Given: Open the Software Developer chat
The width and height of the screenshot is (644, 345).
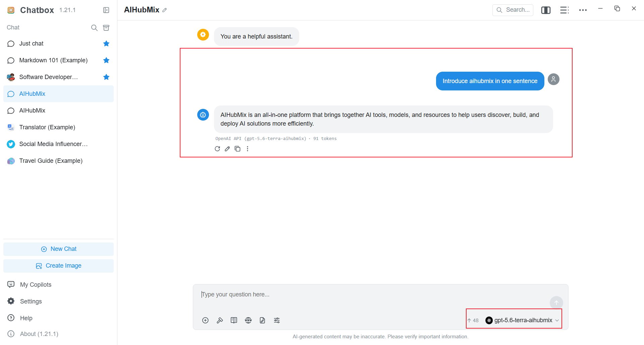Looking at the screenshot, I should [x=58, y=77].
